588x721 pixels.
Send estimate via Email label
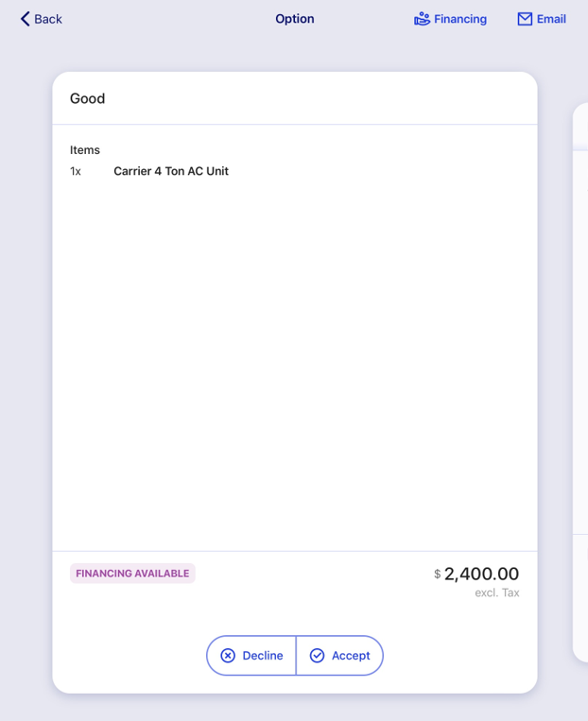click(x=551, y=19)
